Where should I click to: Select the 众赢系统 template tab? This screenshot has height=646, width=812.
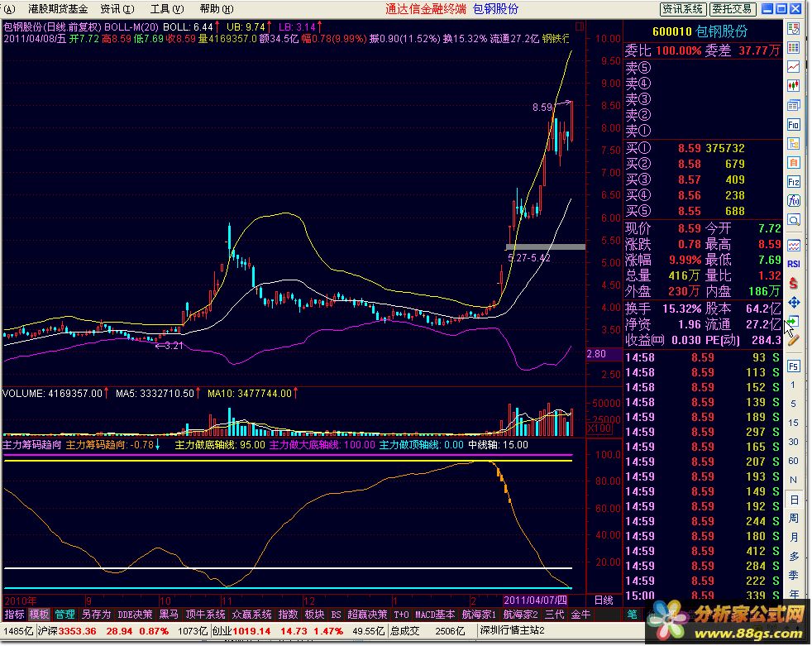pos(251,615)
